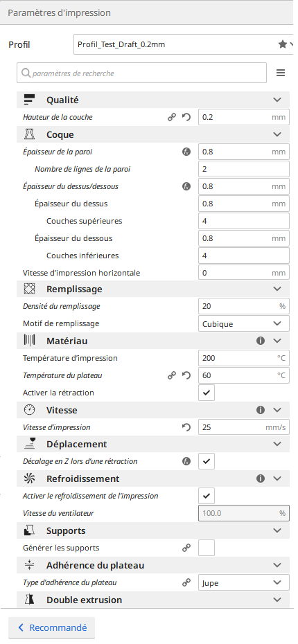Click the hamburger menu icon beside search
This screenshot has width=298, height=644.
[281, 73]
